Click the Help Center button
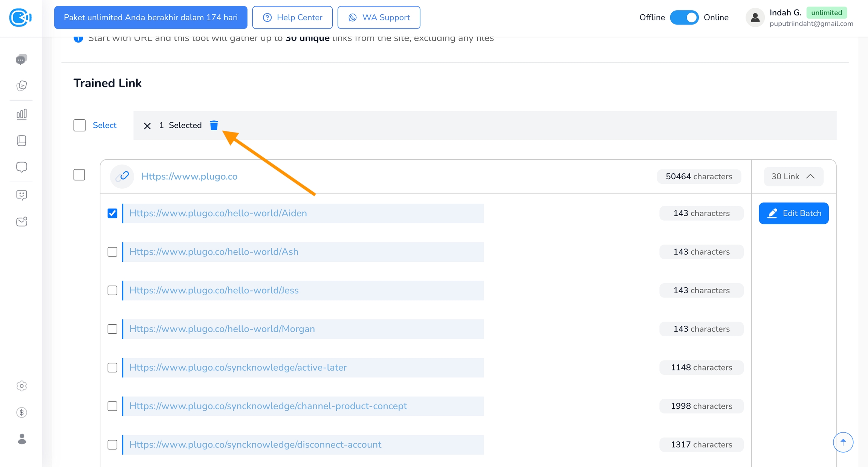This screenshot has width=868, height=467. pyautogui.click(x=292, y=17)
